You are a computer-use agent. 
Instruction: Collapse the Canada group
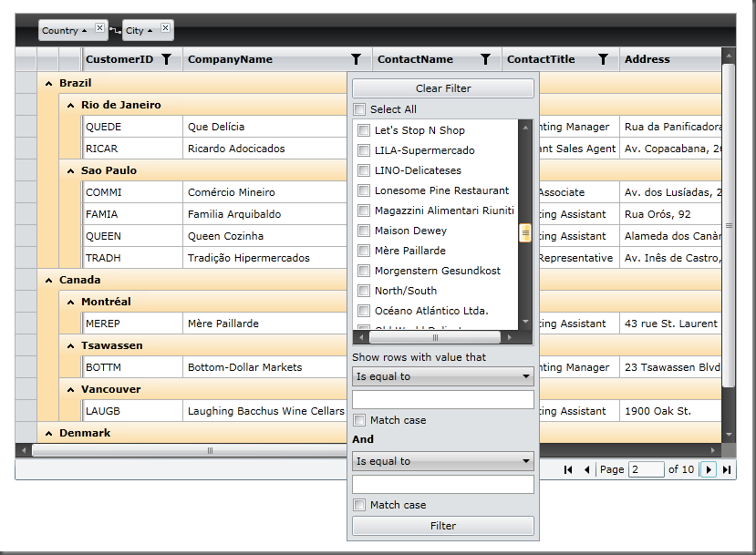click(48, 280)
